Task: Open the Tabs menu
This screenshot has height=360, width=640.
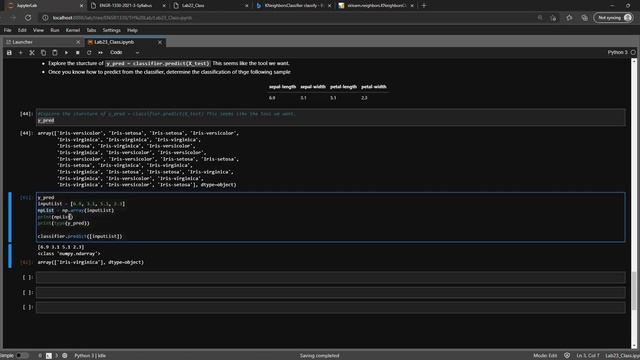Action: (x=91, y=30)
